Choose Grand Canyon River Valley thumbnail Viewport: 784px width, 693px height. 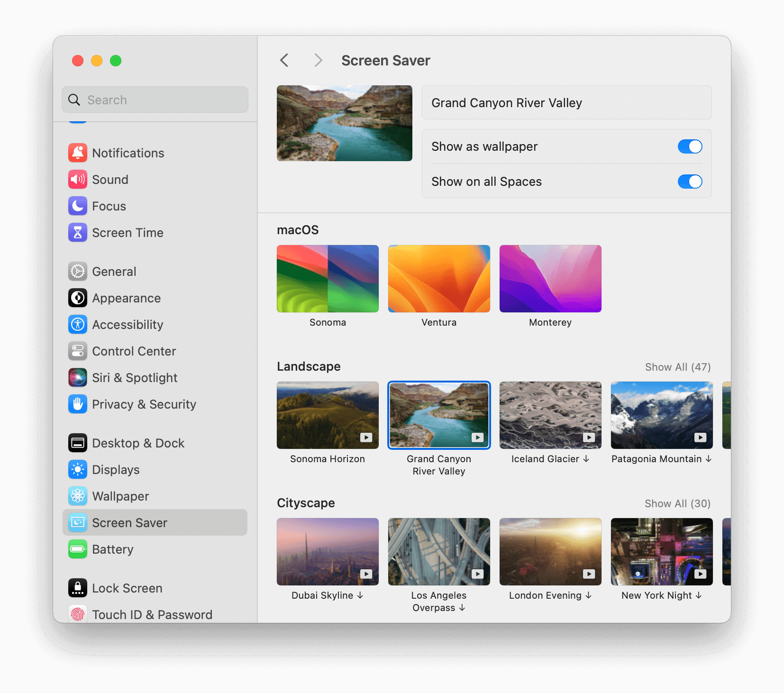tap(439, 415)
